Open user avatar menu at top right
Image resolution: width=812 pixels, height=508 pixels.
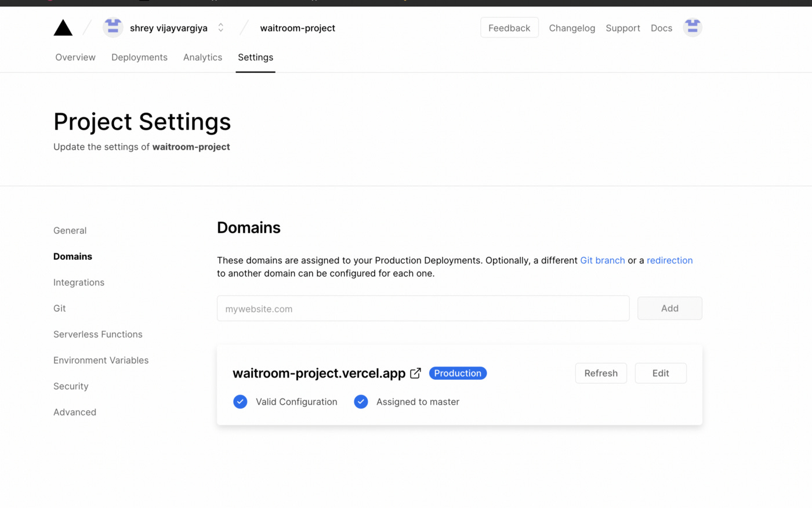[x=692, y=27]
